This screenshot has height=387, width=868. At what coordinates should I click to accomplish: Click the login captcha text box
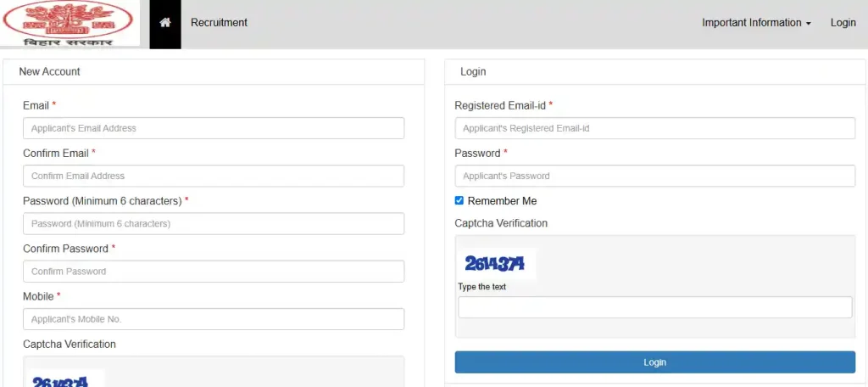[x=655, y=307]
